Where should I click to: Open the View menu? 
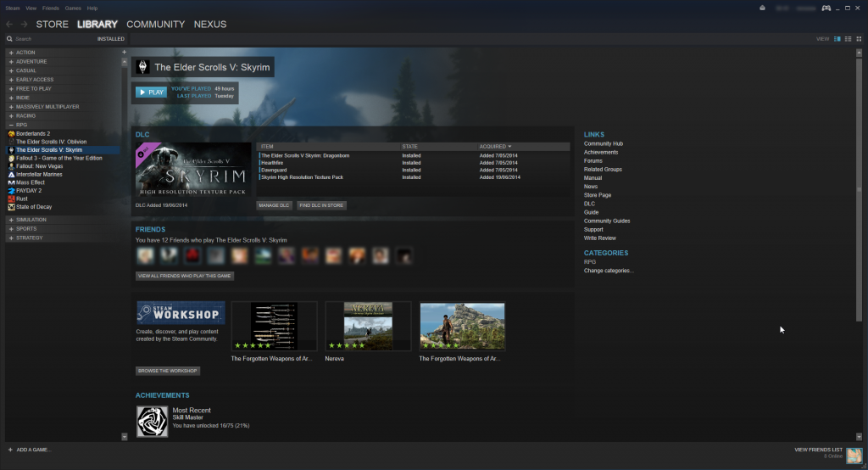(31, 8)
